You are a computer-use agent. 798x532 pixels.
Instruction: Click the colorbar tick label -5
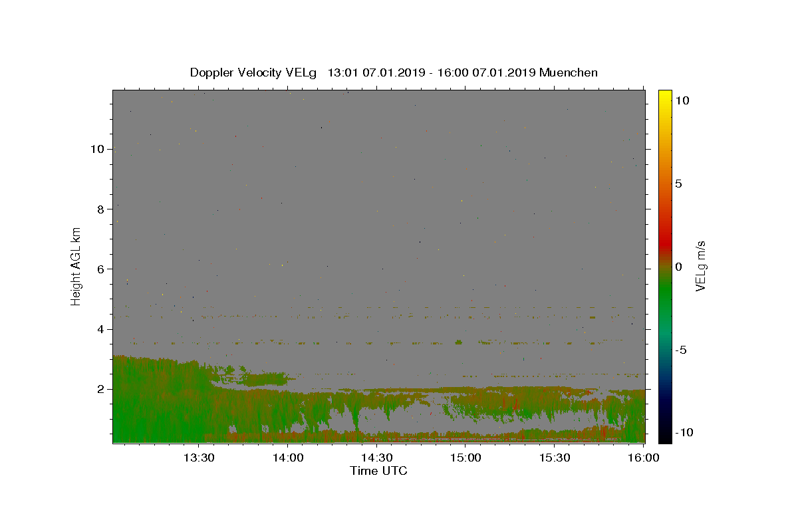[x=680, y=350]
